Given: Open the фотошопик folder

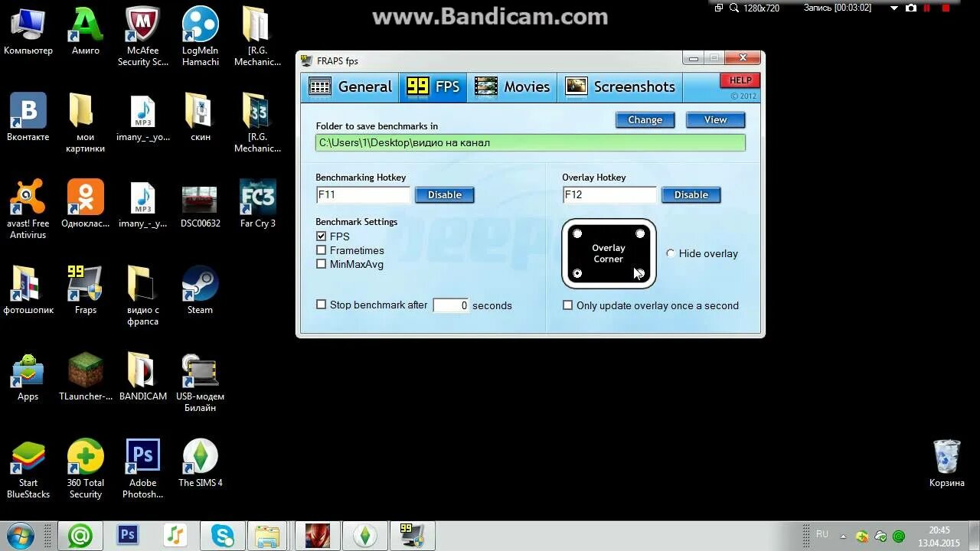Looking at the screenshot, I should (x=28, y=290).
